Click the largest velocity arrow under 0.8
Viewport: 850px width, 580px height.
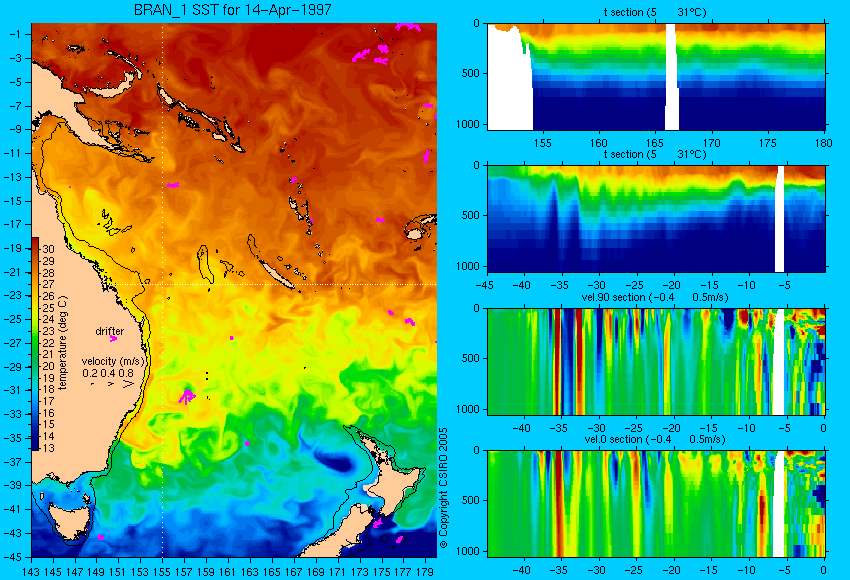pyautogui.click(x=128, y=384)
